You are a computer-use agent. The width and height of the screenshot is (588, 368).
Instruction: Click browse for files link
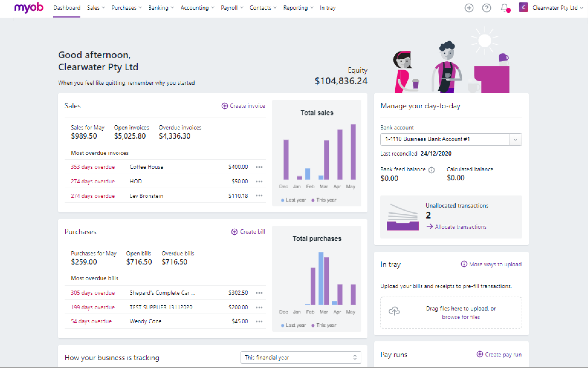pyautogui.click(x=461, y=317)
